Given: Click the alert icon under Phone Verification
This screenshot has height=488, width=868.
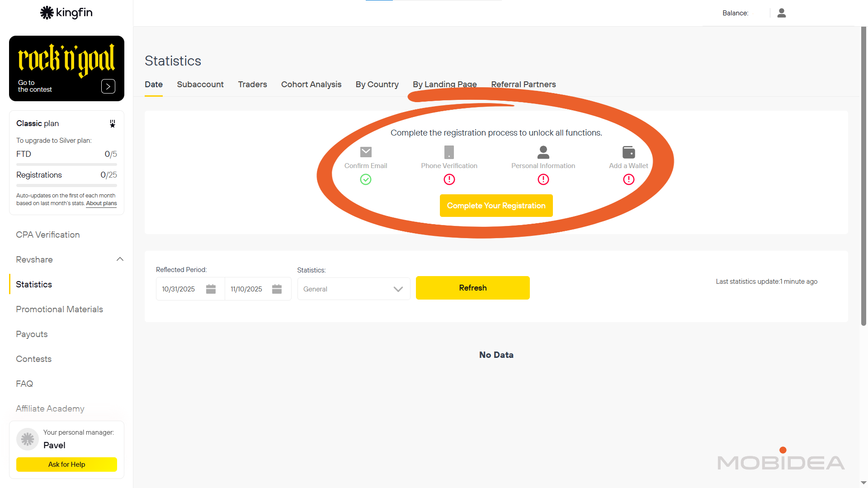Looking at the screenshot, I should [x=449, y=179].
